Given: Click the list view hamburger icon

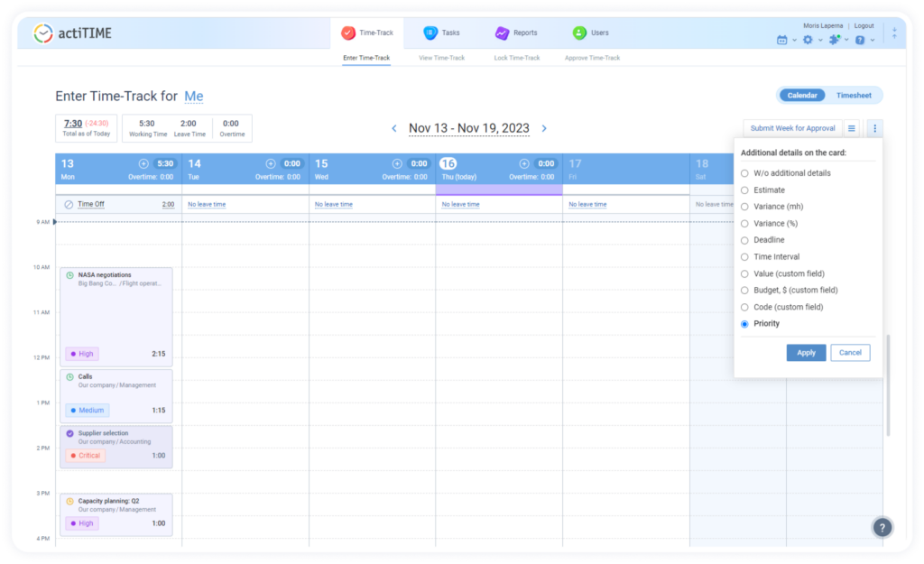Looking at the screenshot, I should coord(852,128).
